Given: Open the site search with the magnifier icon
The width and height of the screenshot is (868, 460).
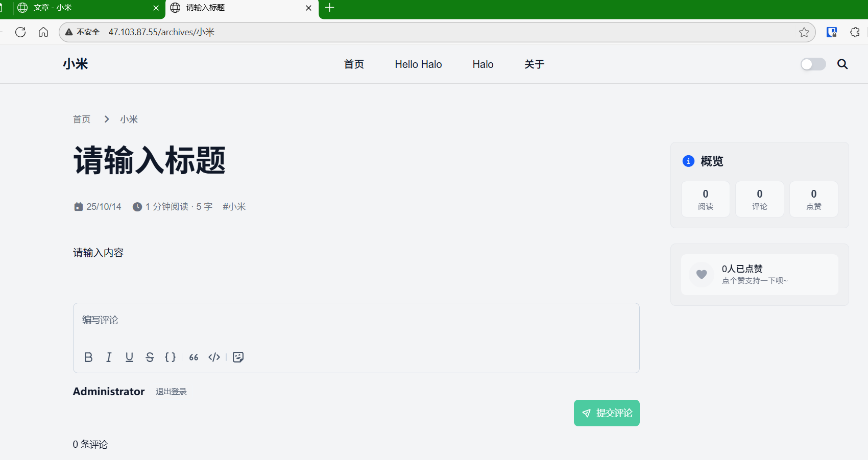Looking at the screenshot, I should pyautogui.click(x=842, y=64).
